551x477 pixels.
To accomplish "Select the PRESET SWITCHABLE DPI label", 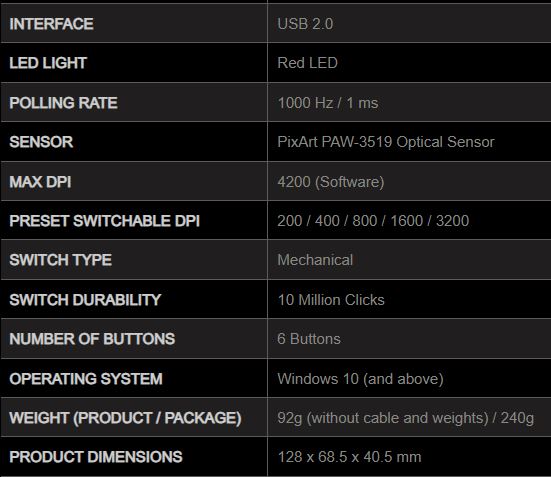I will click(x=105, y=221).
